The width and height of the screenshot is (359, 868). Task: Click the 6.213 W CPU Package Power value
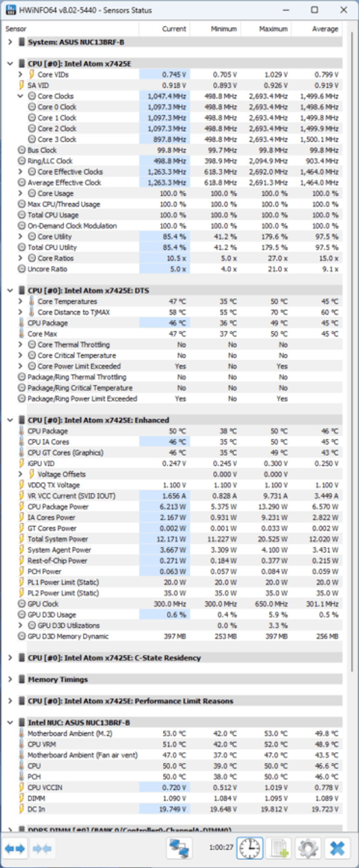(x=173, y=507)
